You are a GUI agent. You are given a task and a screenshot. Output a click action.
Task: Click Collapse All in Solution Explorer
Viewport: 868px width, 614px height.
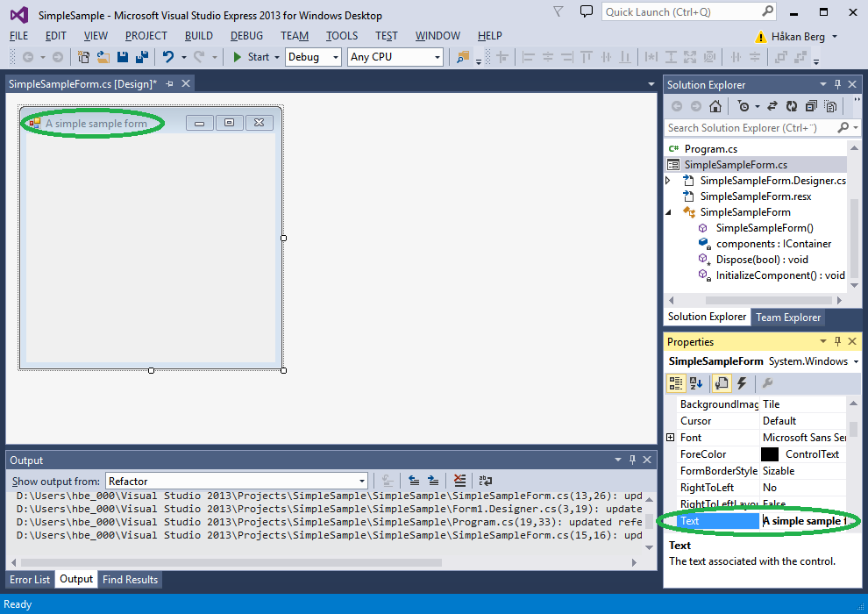(x=811, y=106)
